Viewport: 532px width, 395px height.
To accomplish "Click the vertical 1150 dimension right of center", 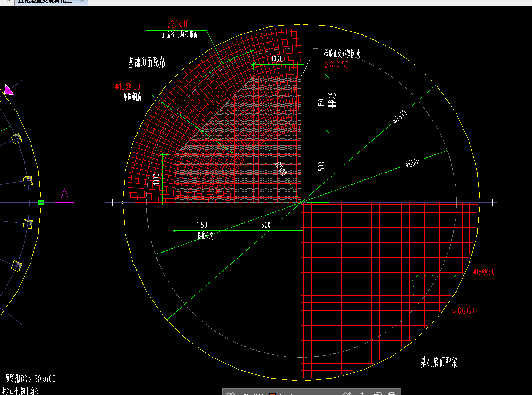I will (321, 104).
